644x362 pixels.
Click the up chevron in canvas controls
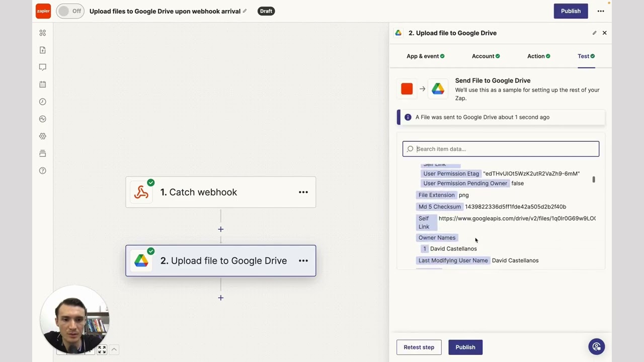pyautogui.click(x=114, y=349)
